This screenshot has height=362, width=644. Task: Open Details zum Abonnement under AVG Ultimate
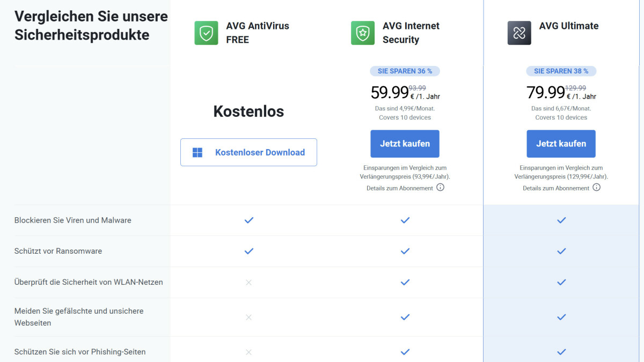pos(557,188)
